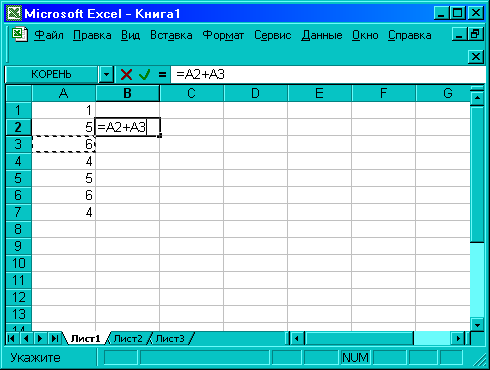The width and height of the screenshot is (490, 370).
Task: Click cell A6 containing 6
Action: click(63, 195)
